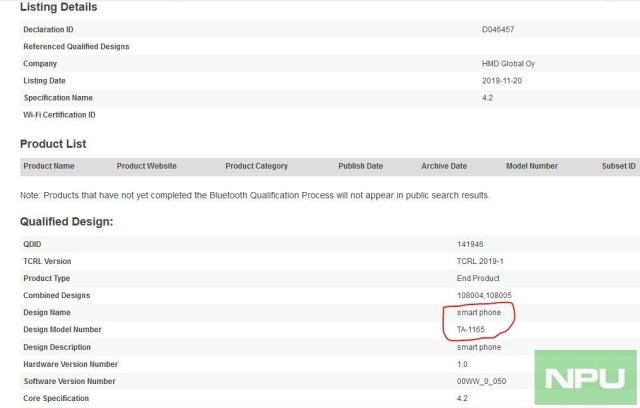Click the Hardware Version Number label
This screenshot has height=408, width=640.
(x=71, y=364)
